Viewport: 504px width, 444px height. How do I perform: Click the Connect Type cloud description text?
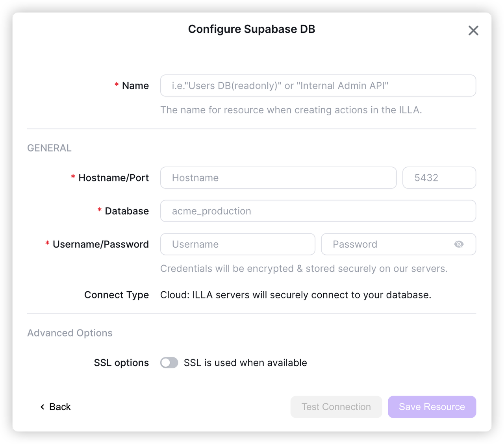tap(296, 295)
